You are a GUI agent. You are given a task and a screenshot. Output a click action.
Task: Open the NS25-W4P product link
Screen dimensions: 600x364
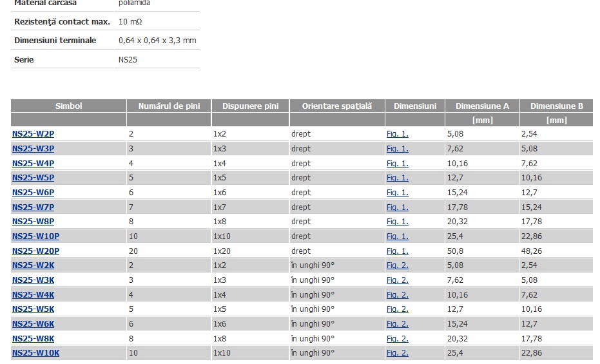[x=33, y=163]
